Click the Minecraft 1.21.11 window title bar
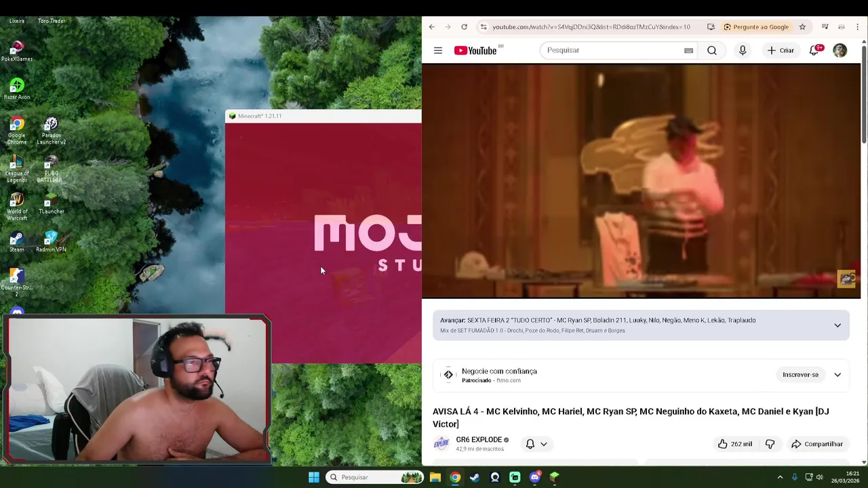 click(323, 116)
